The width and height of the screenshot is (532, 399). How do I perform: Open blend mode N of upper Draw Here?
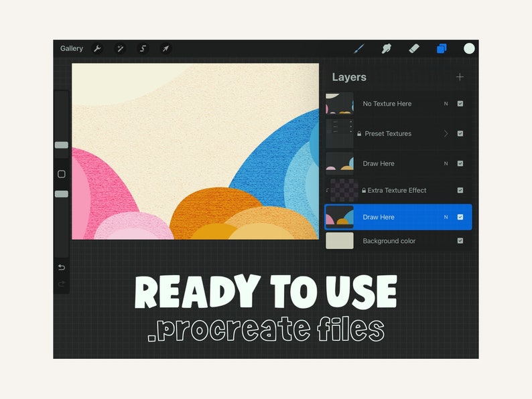446,163
